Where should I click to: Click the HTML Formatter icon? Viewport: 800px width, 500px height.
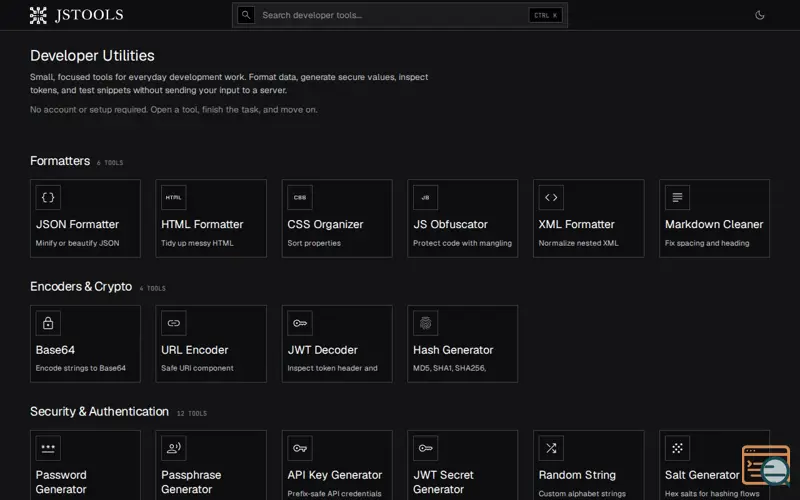(173, 197)
